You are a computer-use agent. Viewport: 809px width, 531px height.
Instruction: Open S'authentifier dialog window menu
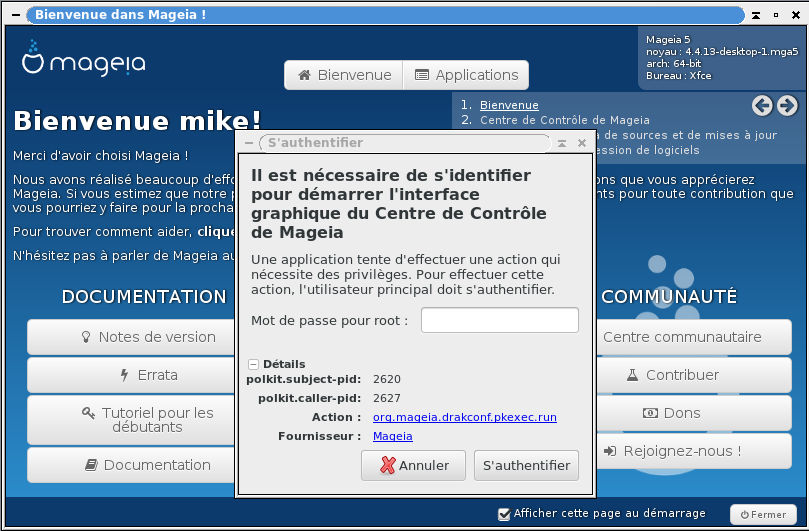[x=249, y=143]
